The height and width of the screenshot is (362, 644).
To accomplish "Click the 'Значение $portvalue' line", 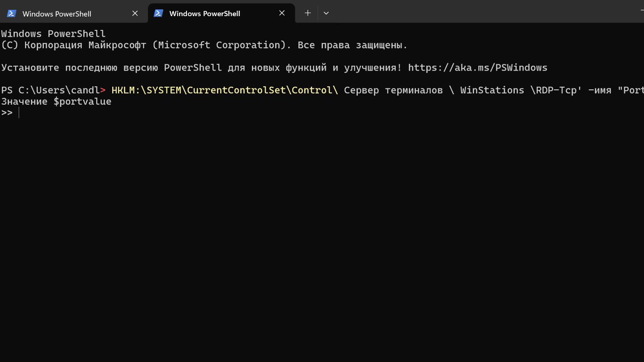I will click(x=56, y=101).
